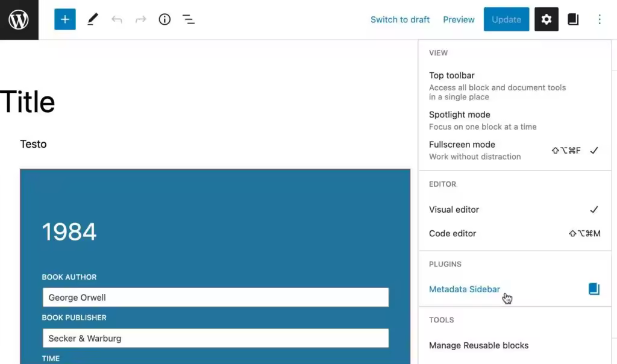Select the Tools pencil icon
617x364 pixels.
click(92, 19)
